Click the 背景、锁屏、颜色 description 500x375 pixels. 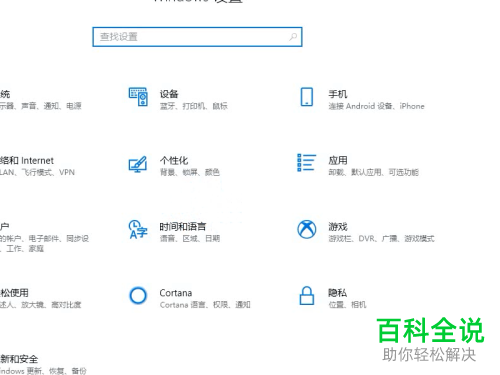190,172
